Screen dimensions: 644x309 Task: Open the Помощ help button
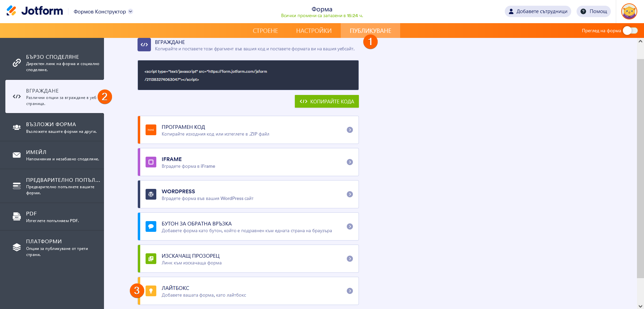tap(594, 11)
